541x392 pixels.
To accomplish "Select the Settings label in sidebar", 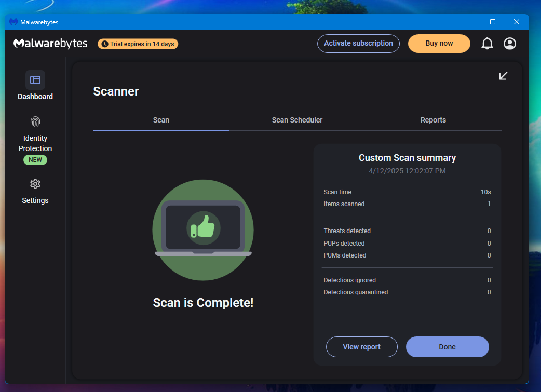I will 35,200.
